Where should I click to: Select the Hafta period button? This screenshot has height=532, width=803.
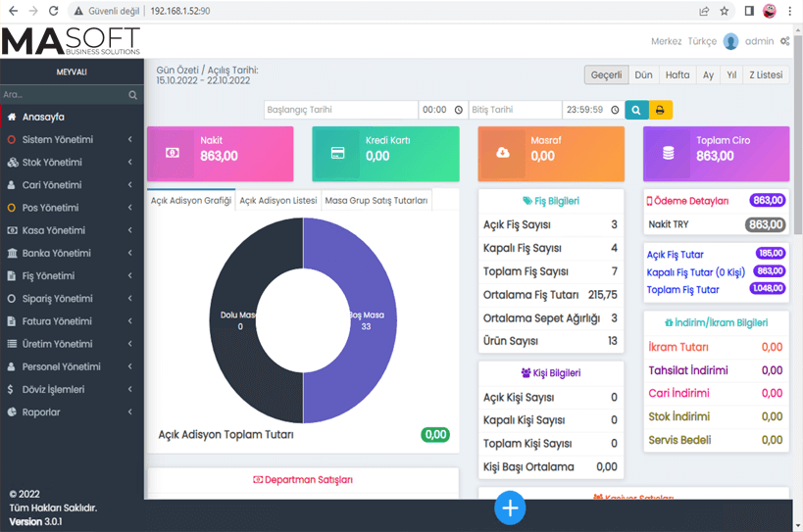coord(677,75)
